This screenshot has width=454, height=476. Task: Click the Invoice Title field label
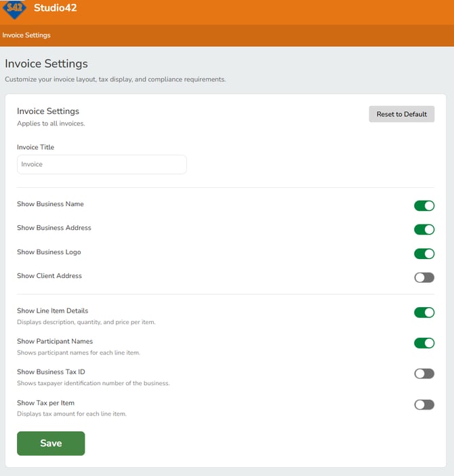[x=35, y=147]
